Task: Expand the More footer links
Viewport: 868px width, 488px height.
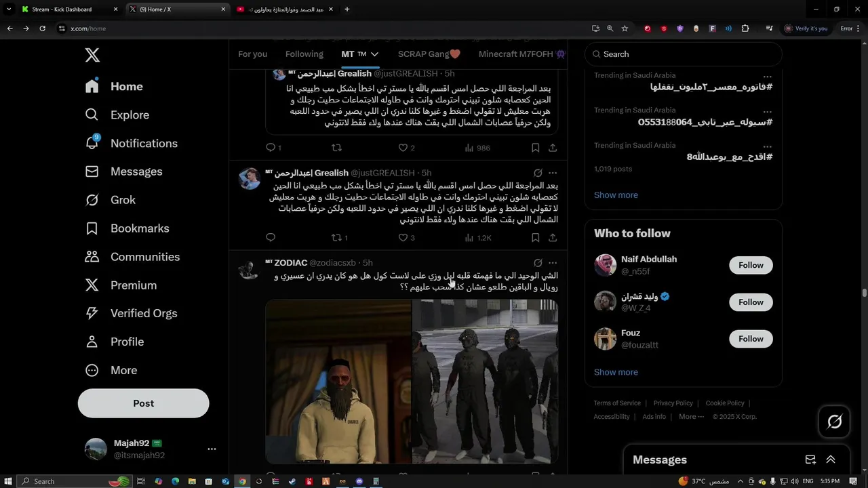Action: pos(691,417)
